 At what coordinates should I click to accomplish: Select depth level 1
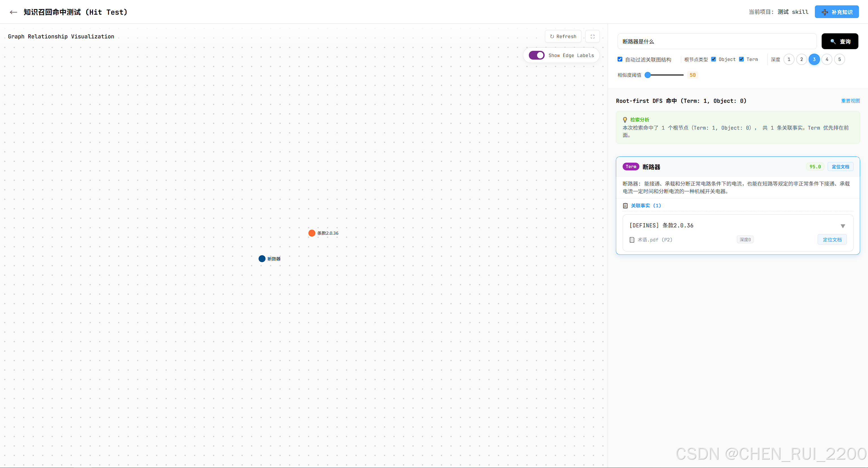coord(789,59)
